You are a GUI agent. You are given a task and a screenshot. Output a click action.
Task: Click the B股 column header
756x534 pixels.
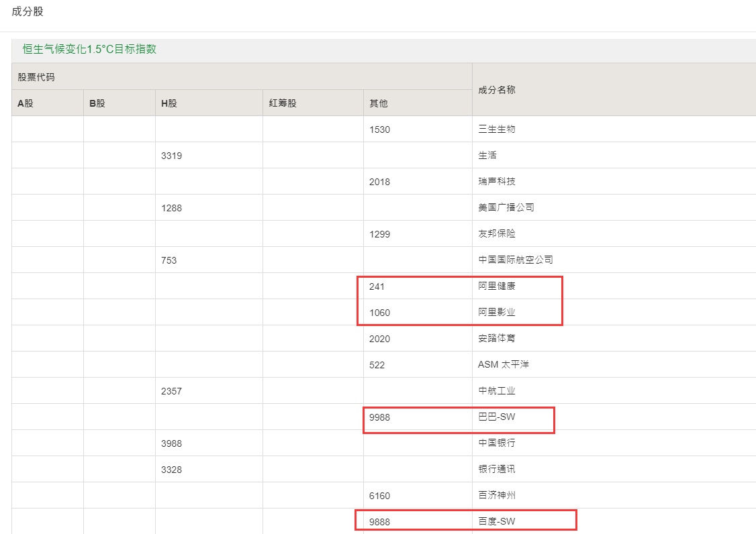pyautogui.click(x=97, y=103)
